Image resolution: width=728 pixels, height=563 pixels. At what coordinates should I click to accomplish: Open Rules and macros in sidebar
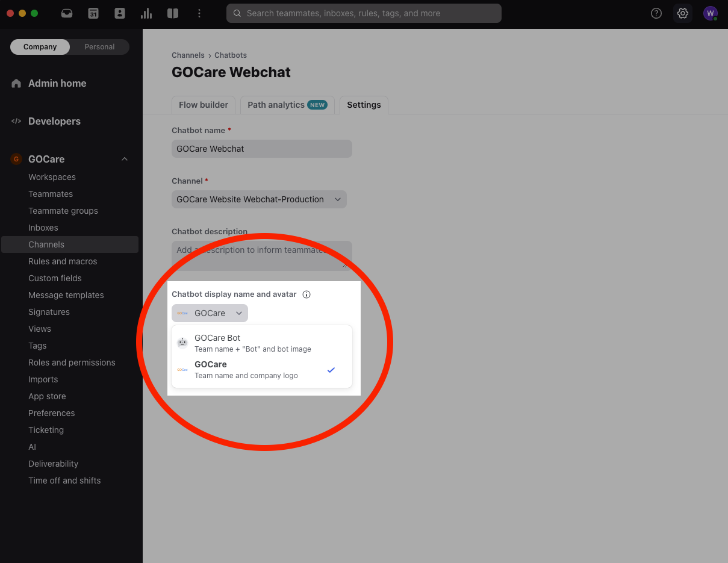click(x=63, y=261)
